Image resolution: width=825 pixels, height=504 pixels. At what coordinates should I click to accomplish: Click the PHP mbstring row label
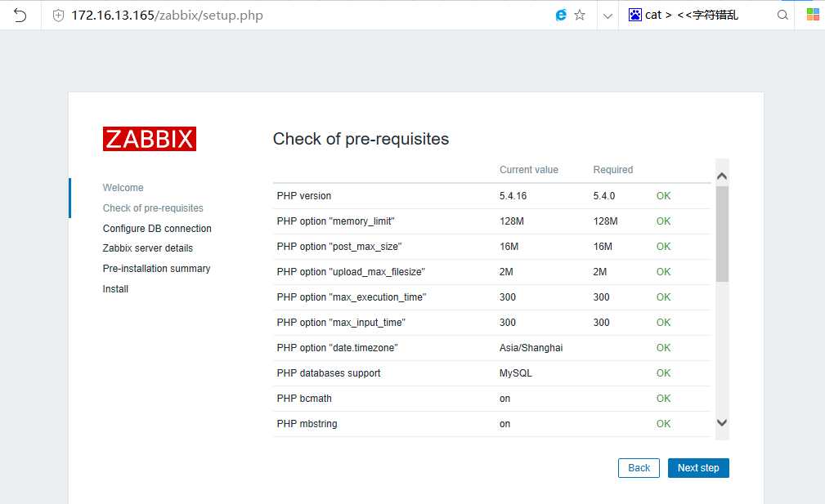click(x=307, y=424)
